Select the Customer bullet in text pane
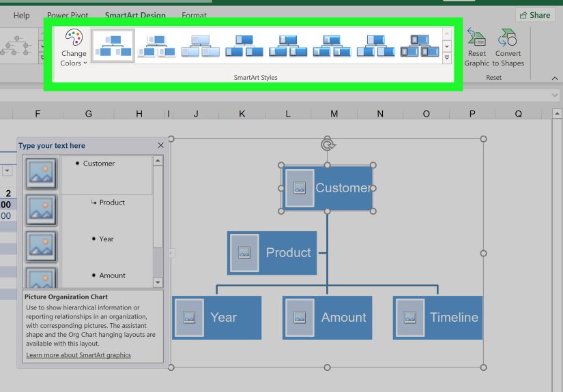This screenshot has height=392, width=563. (x=99, y=163)
